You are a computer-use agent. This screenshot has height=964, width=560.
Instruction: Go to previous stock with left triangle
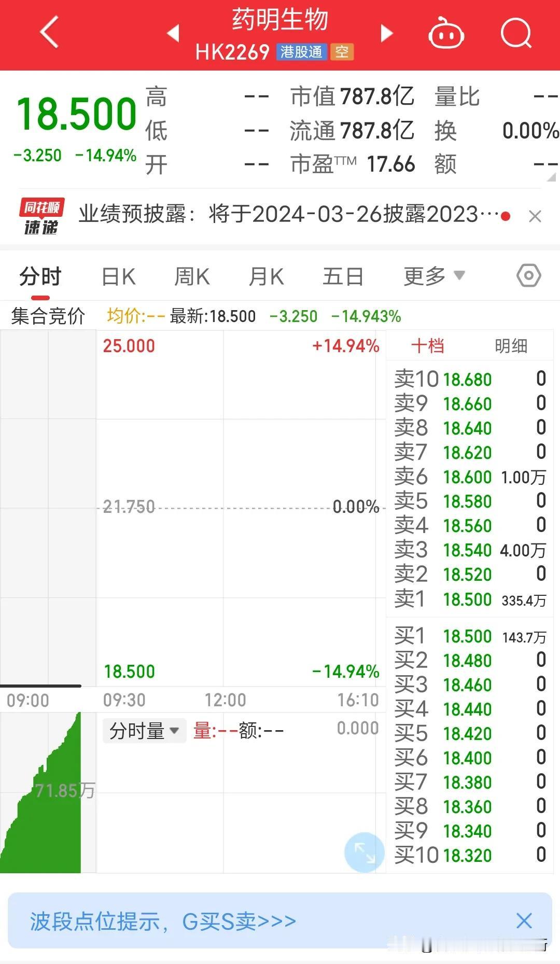pos(173,33)
